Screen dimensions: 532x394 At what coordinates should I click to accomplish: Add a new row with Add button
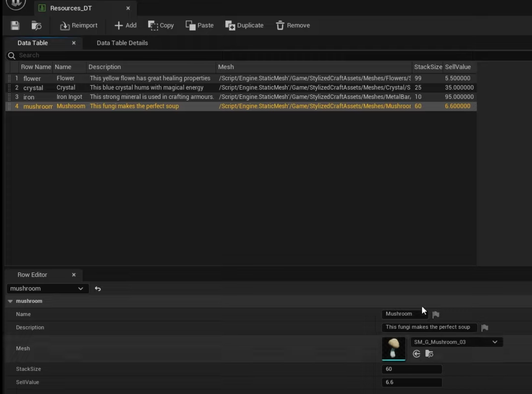coord(125,25)
